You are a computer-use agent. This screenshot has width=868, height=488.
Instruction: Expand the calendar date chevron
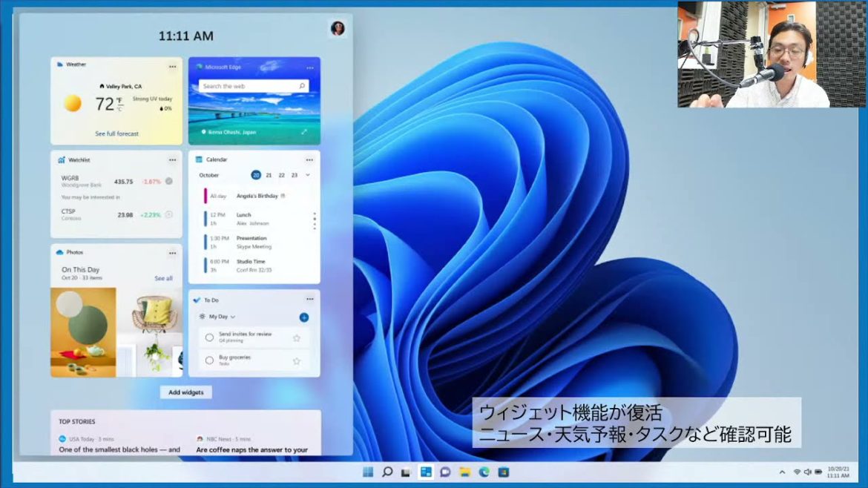pyautogui.click(x=308, y=175)
